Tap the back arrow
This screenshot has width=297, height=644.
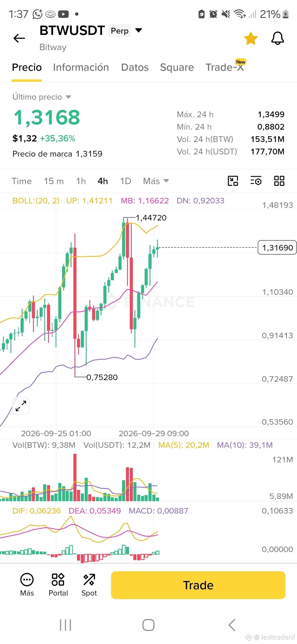pyautogui.click(x=19, y=38)
